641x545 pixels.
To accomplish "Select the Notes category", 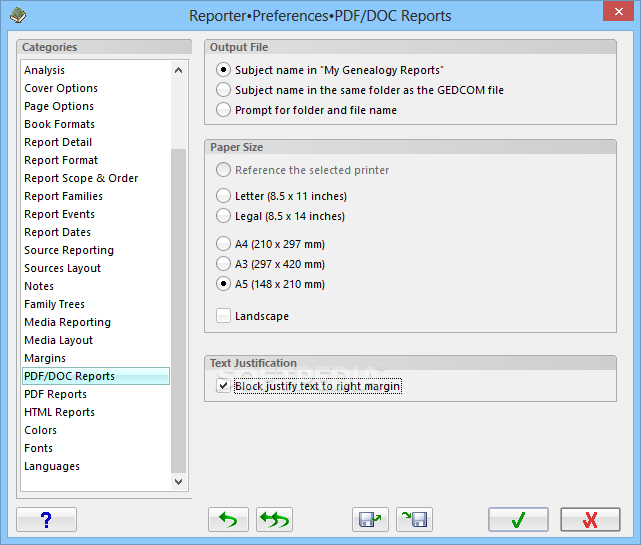I will [x=96, y=286].
